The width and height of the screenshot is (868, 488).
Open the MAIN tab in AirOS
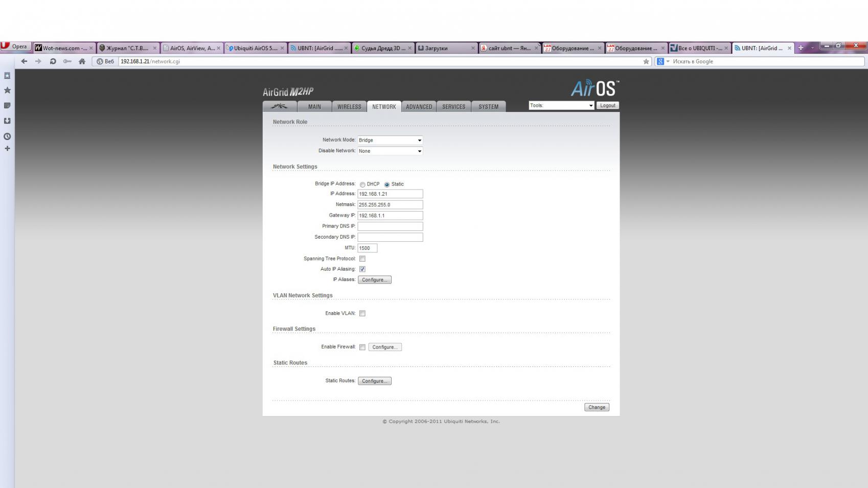pos(314,106)
